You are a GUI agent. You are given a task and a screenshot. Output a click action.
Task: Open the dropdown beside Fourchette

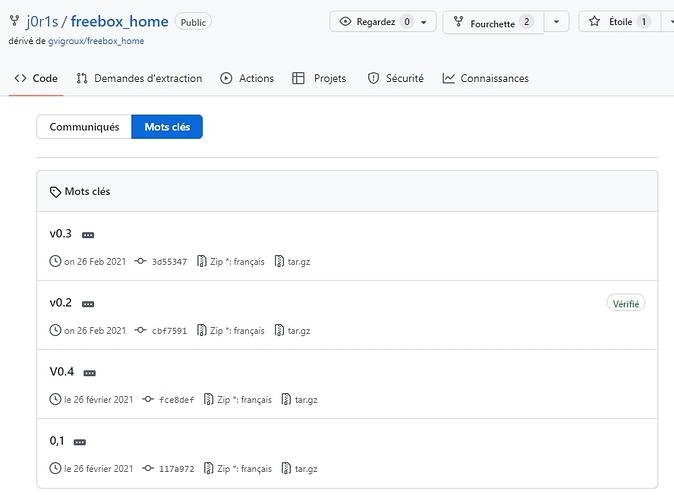click(556, 21)
